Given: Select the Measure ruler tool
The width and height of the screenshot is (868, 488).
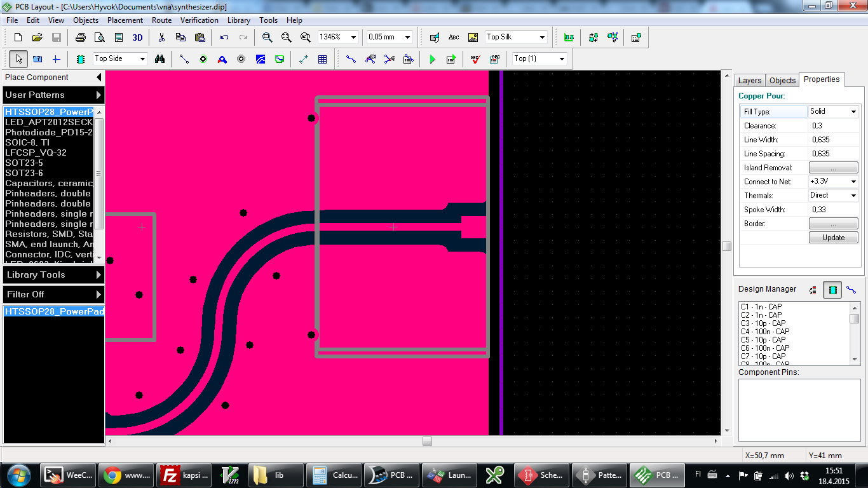Looking at the screenshot, I should (x=37, y=59).
